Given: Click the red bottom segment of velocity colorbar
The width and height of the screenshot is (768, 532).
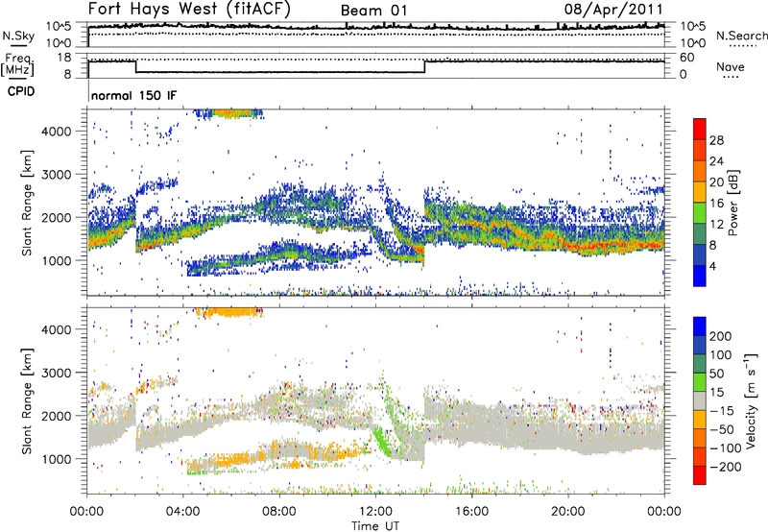Looking at the screenshot, I should [x=700, y=475].
